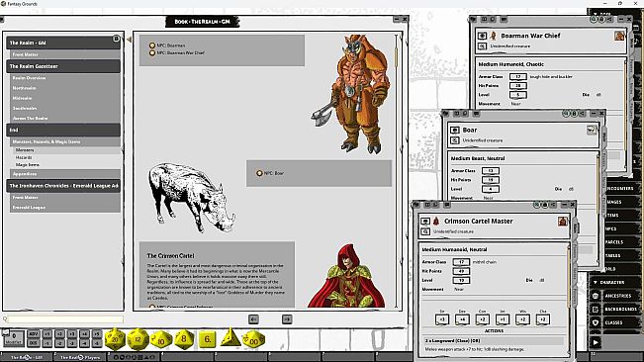Open the Emerald League page
This screenshot has width=644, height=362.
(x=65, y=208)
